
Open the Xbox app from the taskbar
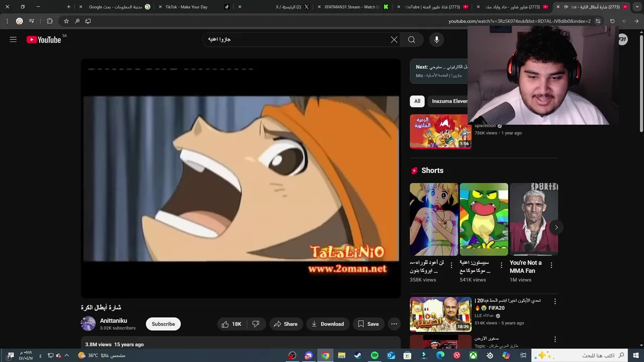tap(473, 355)
